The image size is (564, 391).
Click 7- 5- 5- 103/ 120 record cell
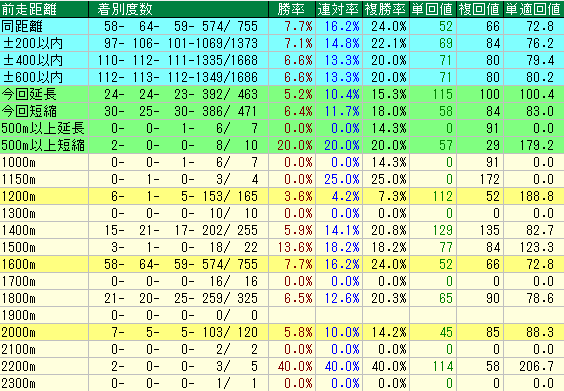[184, 332]
